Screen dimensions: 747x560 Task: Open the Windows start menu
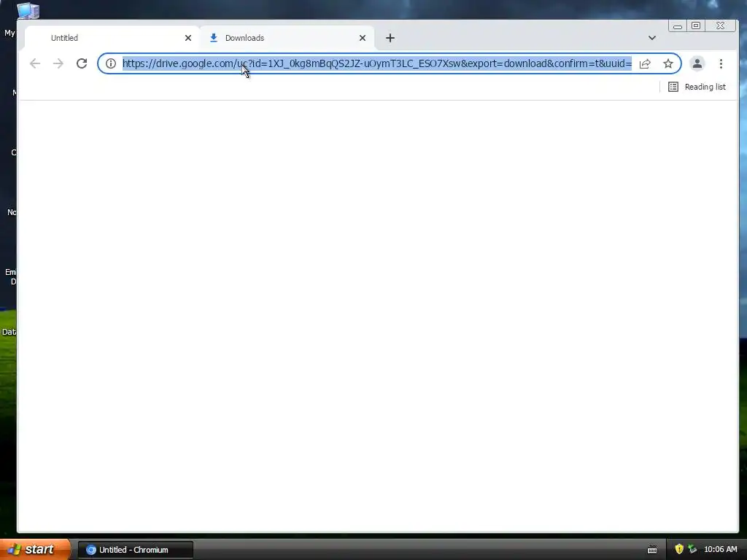35,550
